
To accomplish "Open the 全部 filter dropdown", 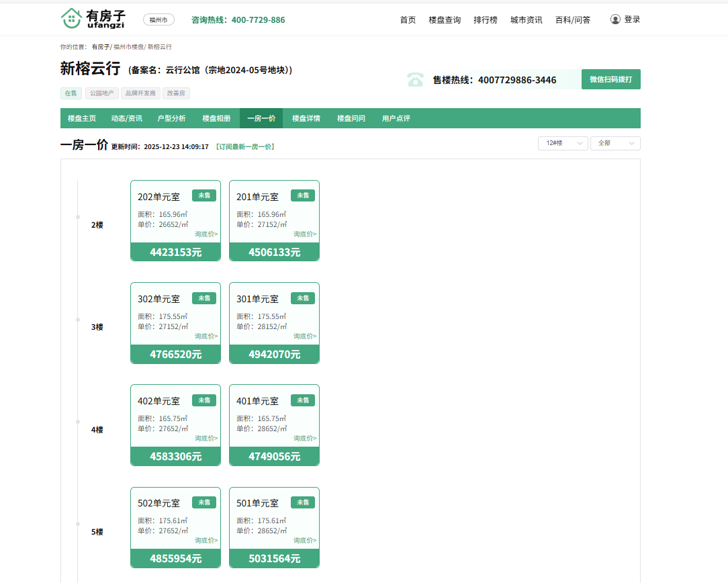I will coord(615,143).
